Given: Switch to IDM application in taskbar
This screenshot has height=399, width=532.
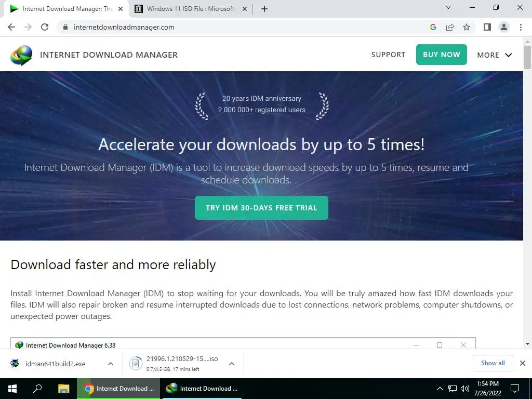Looking at the screenshot, I should pos(202,389).
